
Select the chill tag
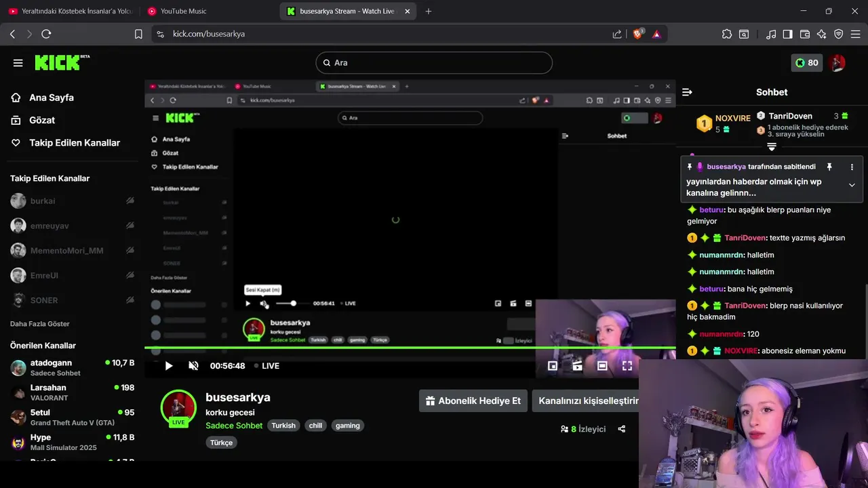click(x=315, y=426)
